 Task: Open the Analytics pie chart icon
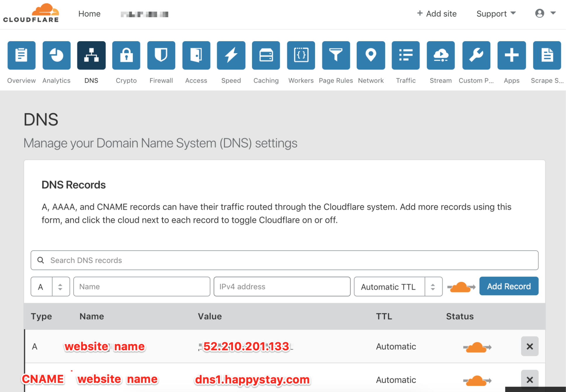[x=56, y=55]
